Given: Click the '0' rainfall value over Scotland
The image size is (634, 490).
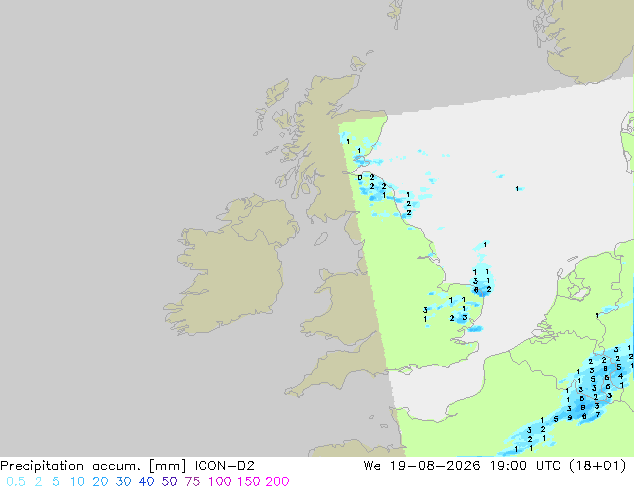Looking at the screenshot, I should 360,177.
